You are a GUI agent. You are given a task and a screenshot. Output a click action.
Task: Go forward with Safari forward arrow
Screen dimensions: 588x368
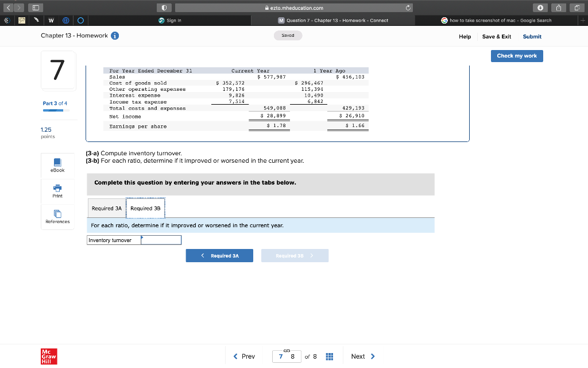coord(19,7)
